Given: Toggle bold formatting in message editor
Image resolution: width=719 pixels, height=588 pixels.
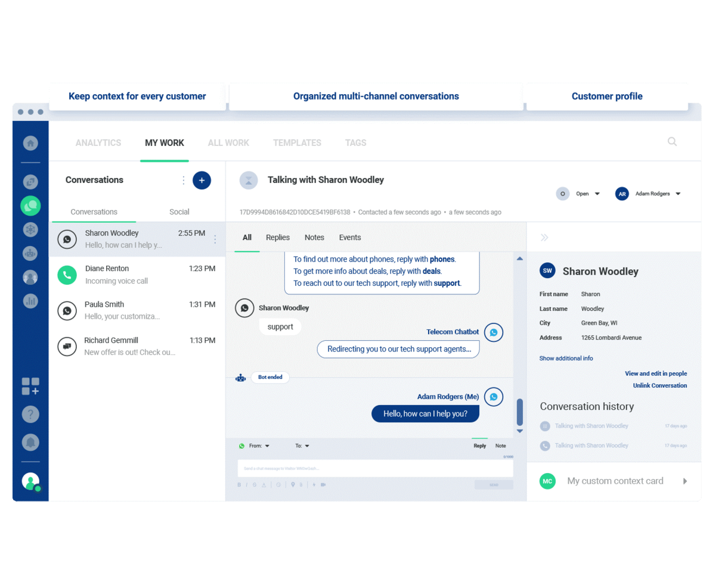Looking at the screenshot, I should click(x=240, y=485).
